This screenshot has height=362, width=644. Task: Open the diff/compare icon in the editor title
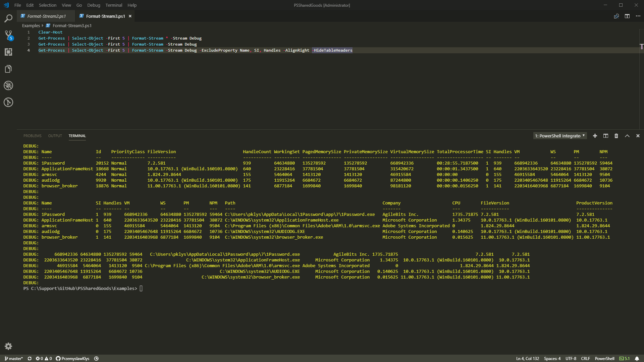tap(616, 16)
